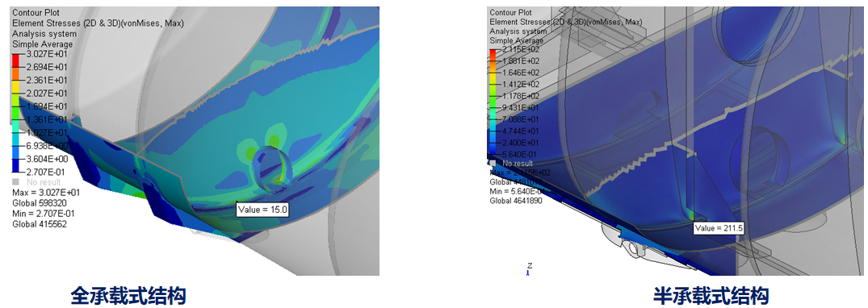Click the "Max = 3.027E+01" legend text

(x=41, y=193)
